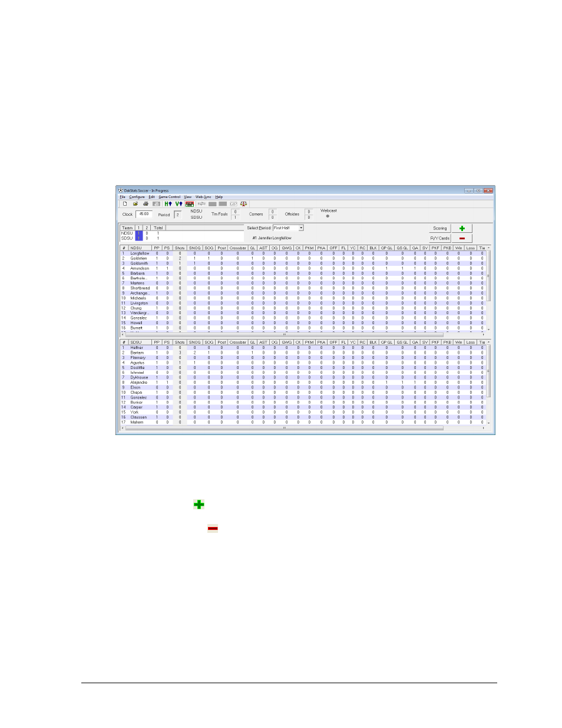Click the scoreboard toolbar icon

pyautogui.click(x=190, y=204)
